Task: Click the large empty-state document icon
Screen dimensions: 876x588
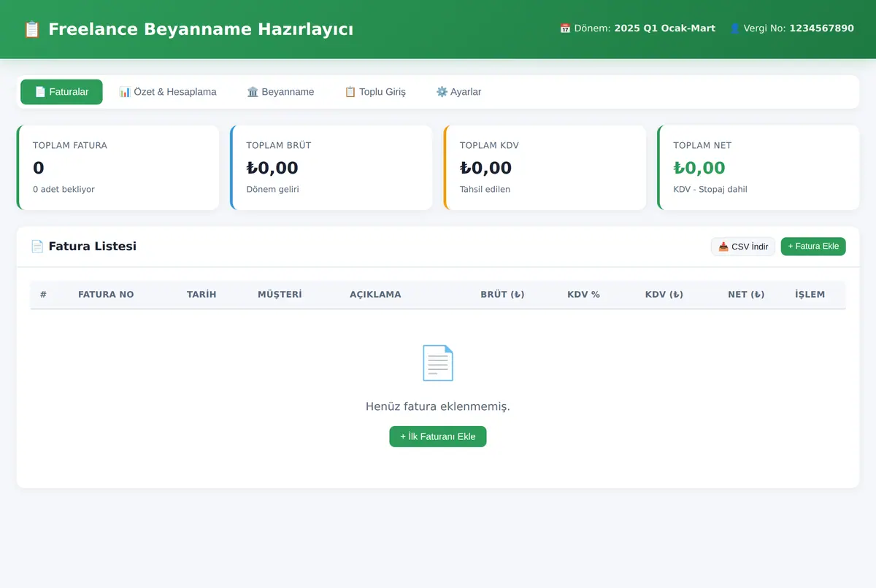Action: (438, 363)
